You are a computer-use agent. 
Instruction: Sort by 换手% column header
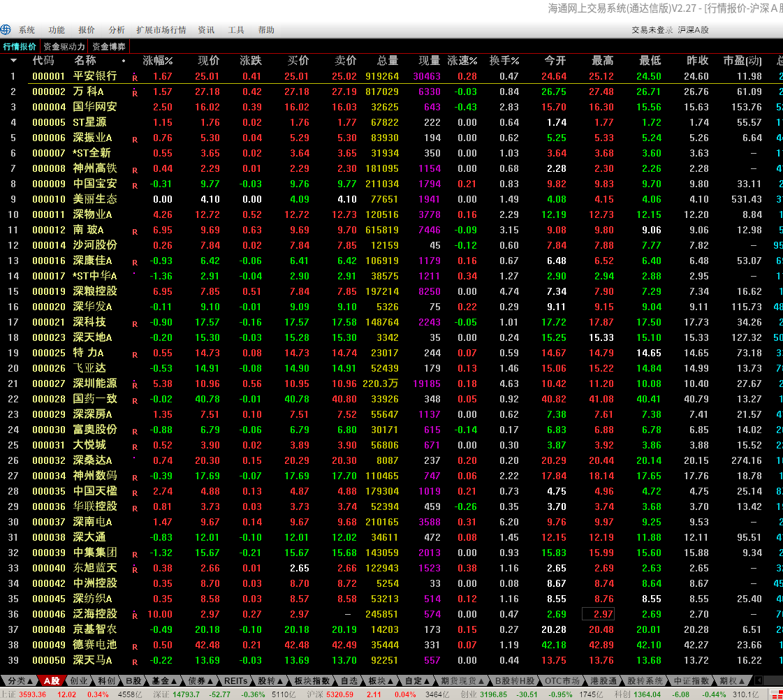coord(504,60)
